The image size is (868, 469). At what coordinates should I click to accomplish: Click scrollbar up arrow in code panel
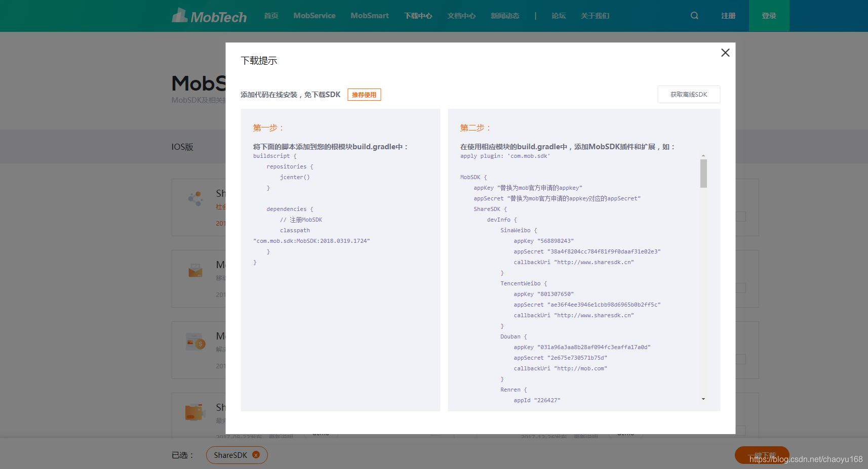(x=703, y=156)
